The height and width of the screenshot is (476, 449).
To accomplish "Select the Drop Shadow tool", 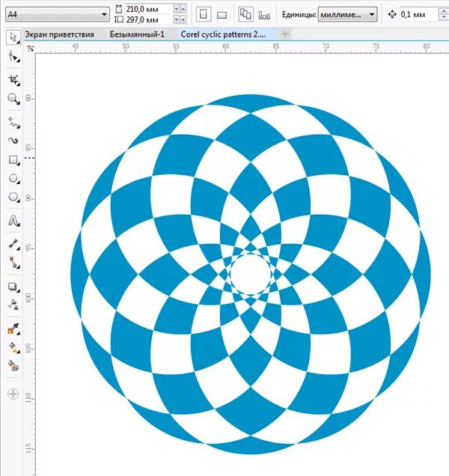I will tap(13, 287).
